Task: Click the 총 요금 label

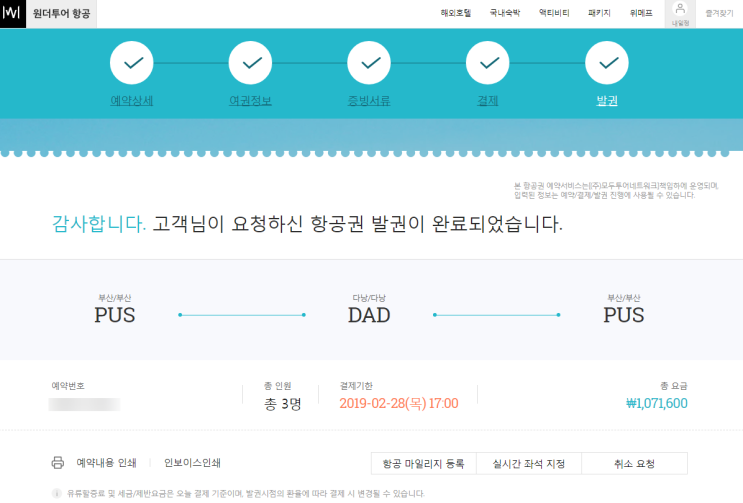Action: pos(674,386)
